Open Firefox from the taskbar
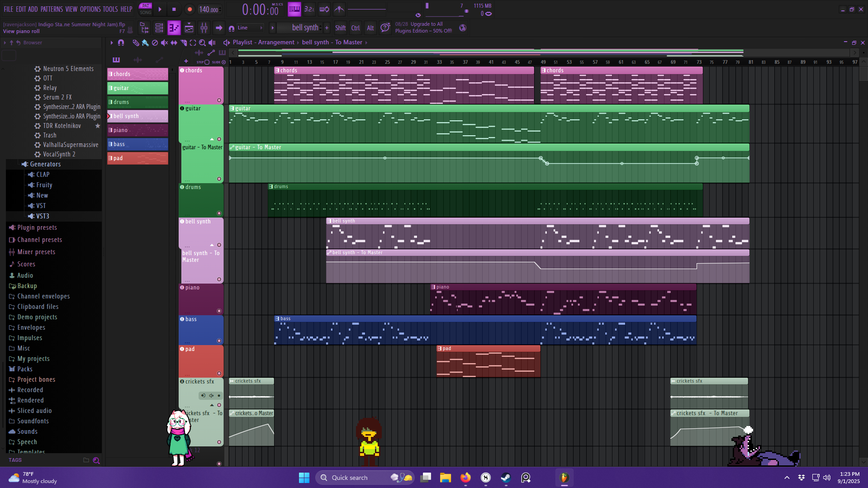Viewport: 868px width, 488px height. click(x=465, y=478)
